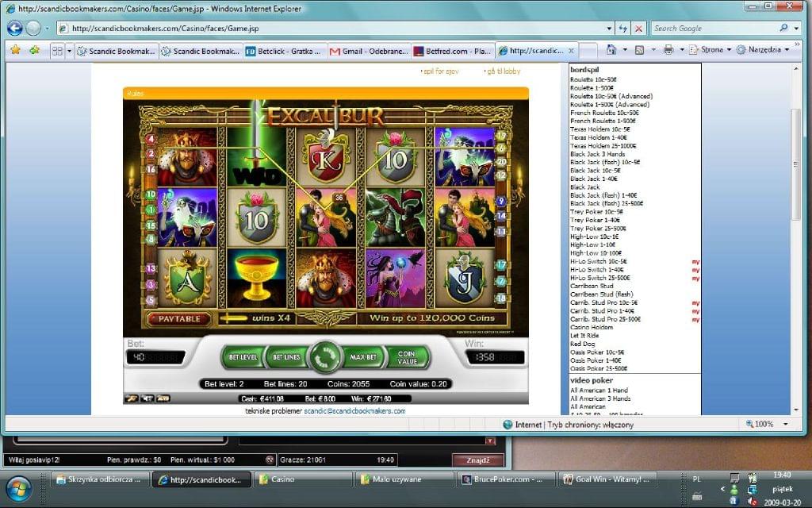Click the 'gå til lobby' link

pos(504,71)
